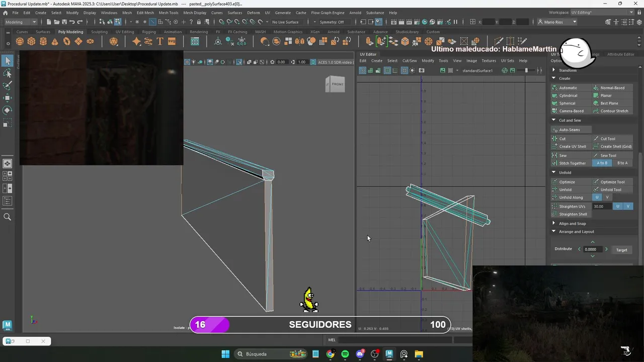Click the Type text tool shelf icon

click(x=160, y=42)
